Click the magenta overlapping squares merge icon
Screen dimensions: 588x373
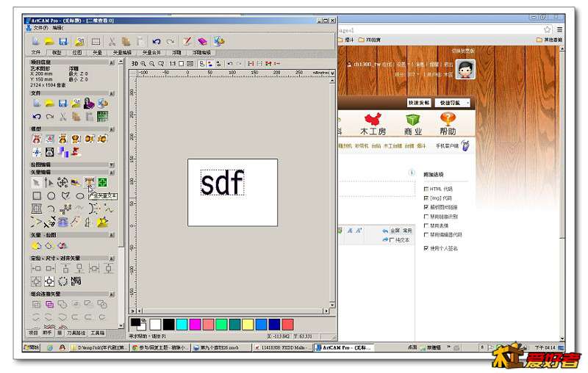[49, 304]
